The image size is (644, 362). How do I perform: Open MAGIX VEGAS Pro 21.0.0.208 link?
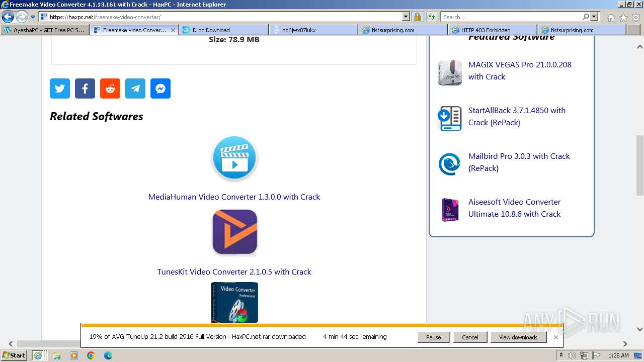pos(520,71)
